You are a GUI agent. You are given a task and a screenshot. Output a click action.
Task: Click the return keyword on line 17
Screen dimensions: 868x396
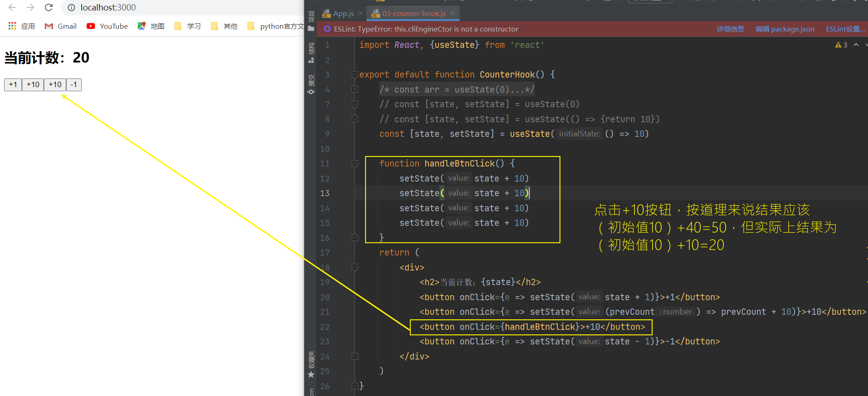pos(394,252)
